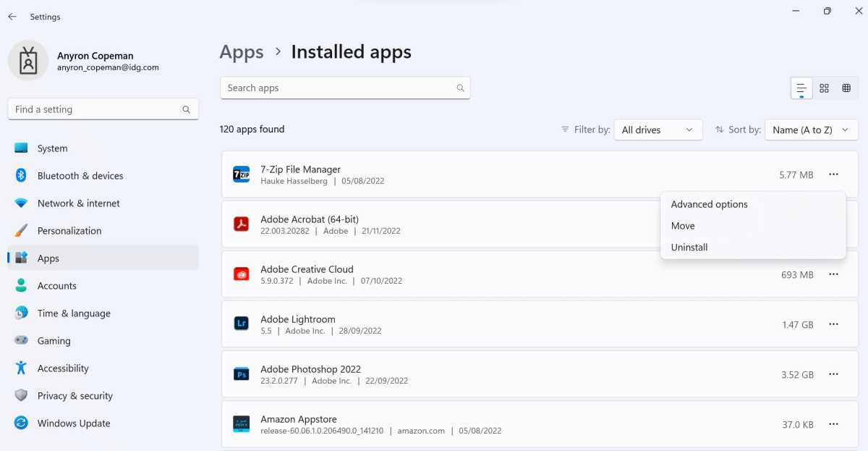Click the Adobe Creative Cloud app icon
Screen dimensions: 868x451
tap(242, 274)
